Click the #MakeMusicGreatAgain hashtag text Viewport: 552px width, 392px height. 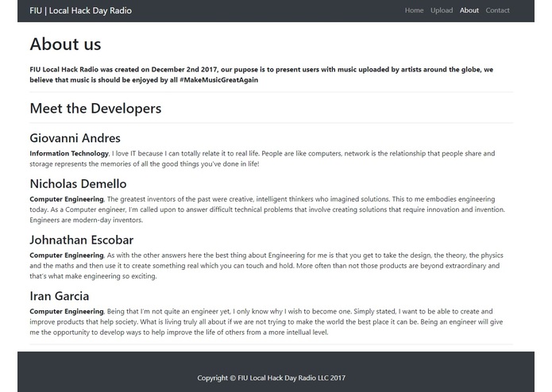click(218, 80)
